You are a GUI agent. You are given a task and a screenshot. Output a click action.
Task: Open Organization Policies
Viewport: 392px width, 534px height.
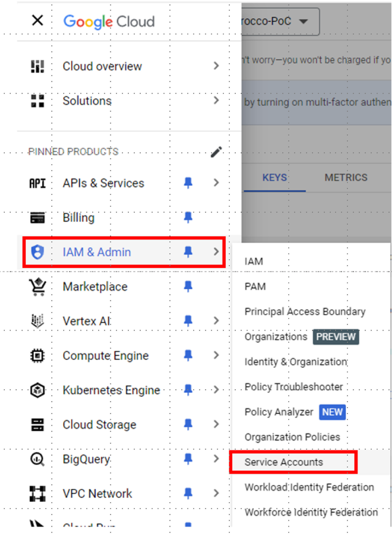[292, 437]
